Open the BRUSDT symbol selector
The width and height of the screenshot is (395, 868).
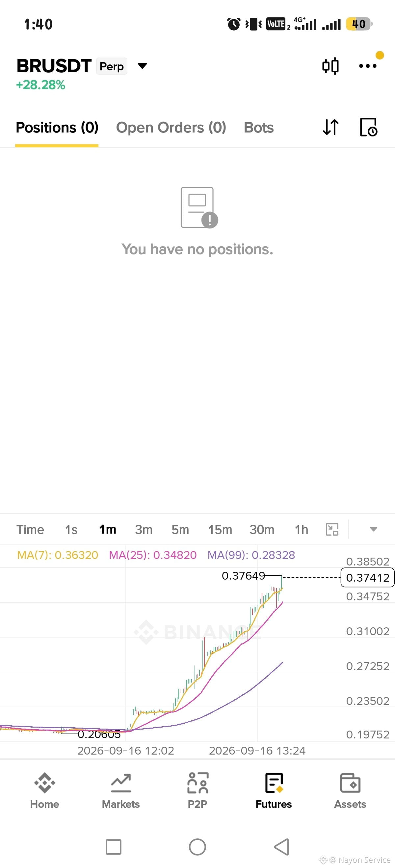[x=54, y=66]
